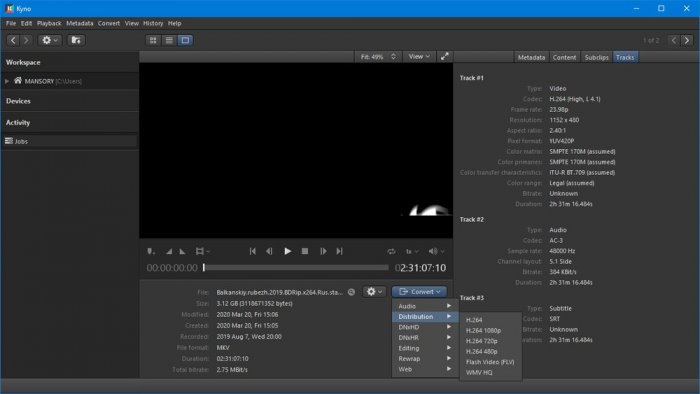This screenshot has height=394, width=700.
Task: Set the out point marker
Action: (x=183, y=252)
